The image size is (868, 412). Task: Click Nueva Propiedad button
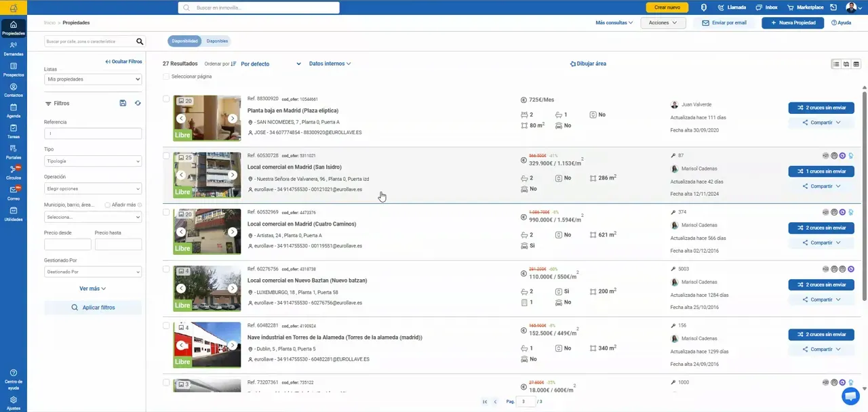(793, 22)
